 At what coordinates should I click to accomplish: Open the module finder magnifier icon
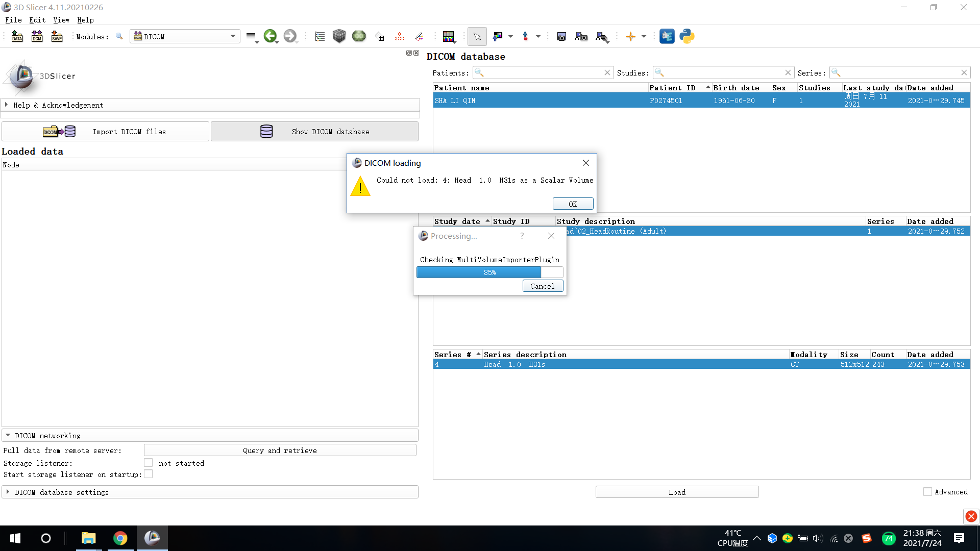119,36
